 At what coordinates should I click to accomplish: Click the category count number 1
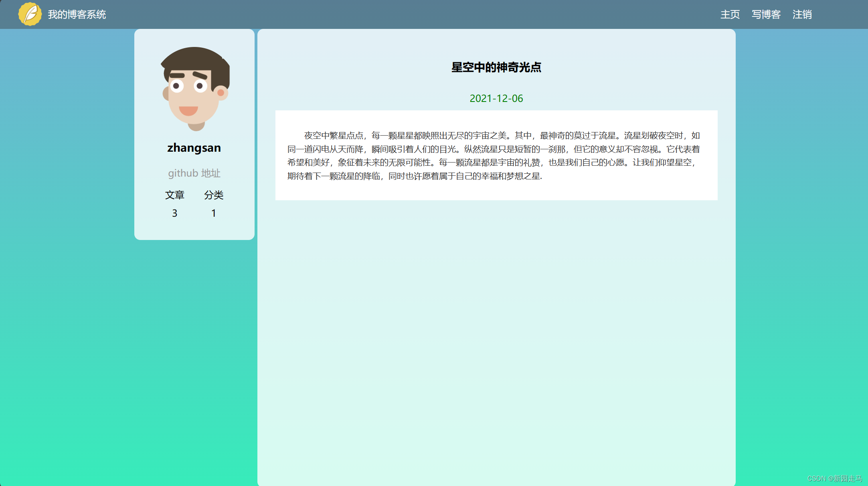[214, 213]
